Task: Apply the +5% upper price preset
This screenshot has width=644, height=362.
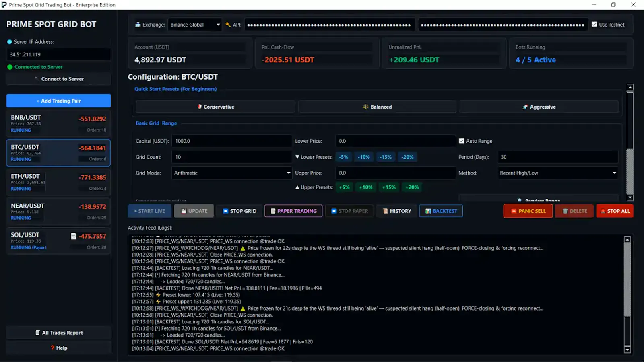Action: click(344, 187)
